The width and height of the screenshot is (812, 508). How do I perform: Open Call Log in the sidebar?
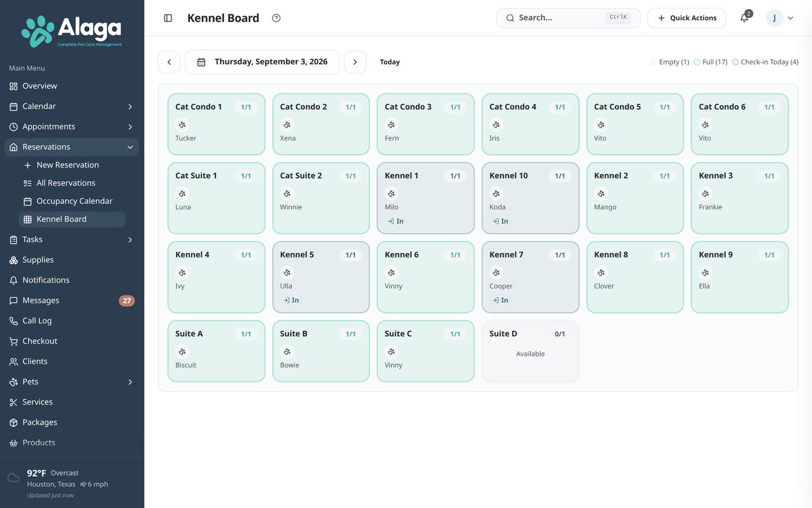pos(72,321)
